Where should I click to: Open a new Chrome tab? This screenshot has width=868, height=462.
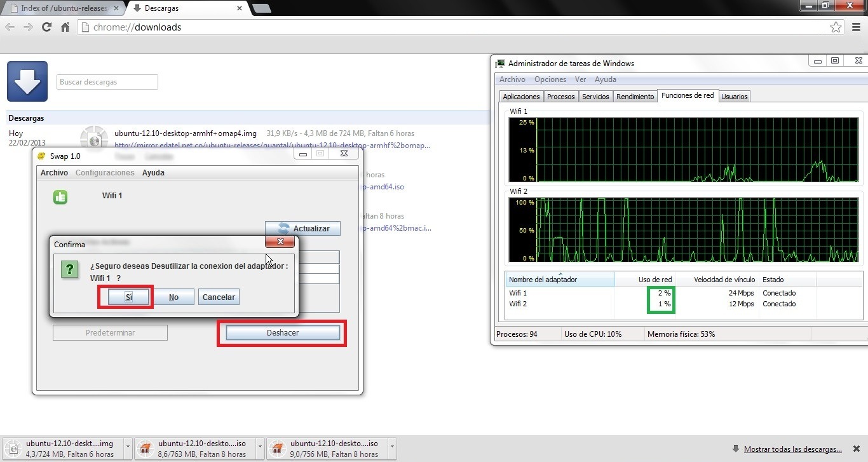(262, 9)
